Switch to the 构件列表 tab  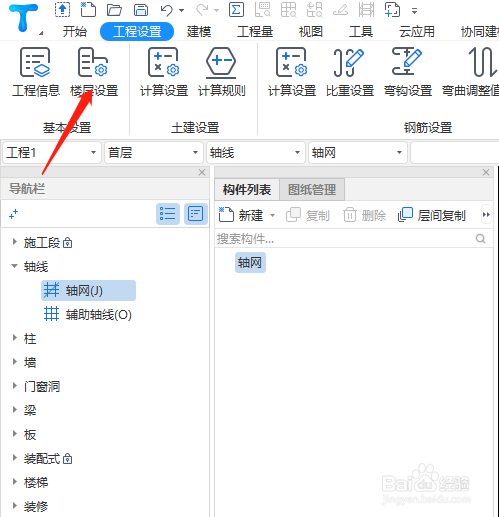point(247,190)
